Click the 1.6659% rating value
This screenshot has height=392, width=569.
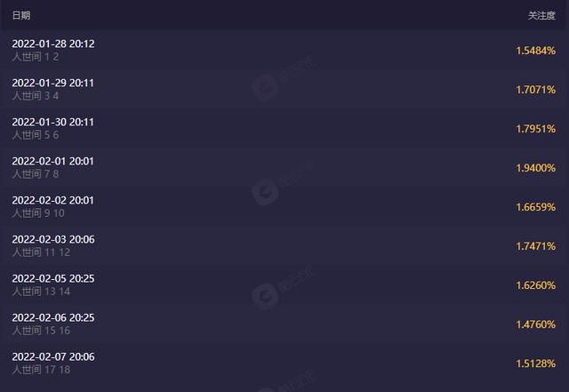click(x=535, y=207)
